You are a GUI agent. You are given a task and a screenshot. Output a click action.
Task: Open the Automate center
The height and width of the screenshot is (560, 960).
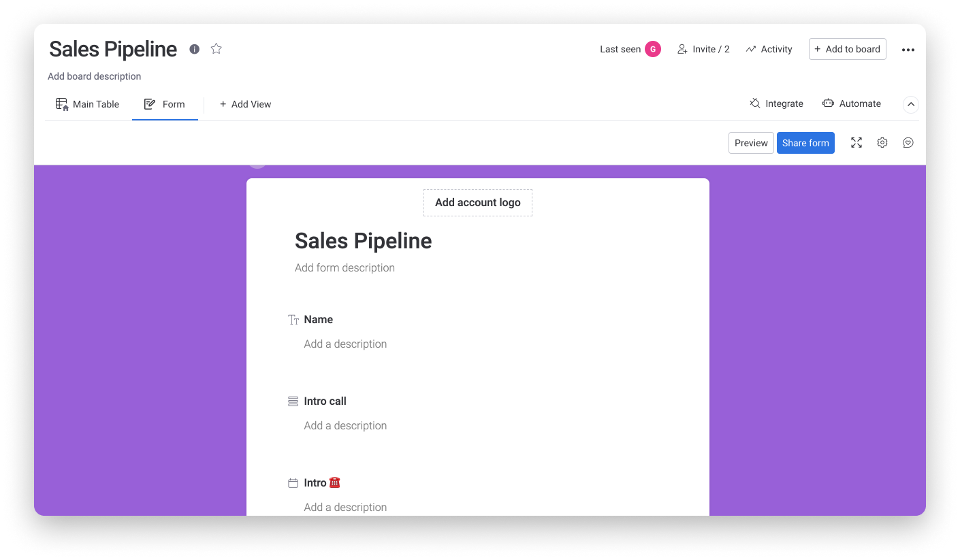852,103
